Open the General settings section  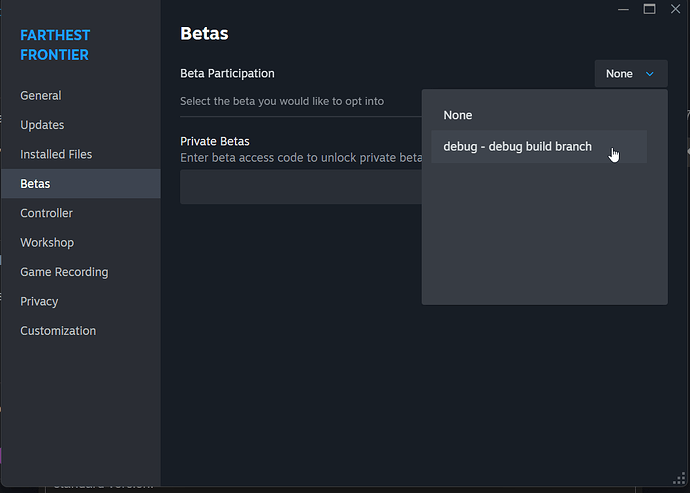click(x=41, y=96)
